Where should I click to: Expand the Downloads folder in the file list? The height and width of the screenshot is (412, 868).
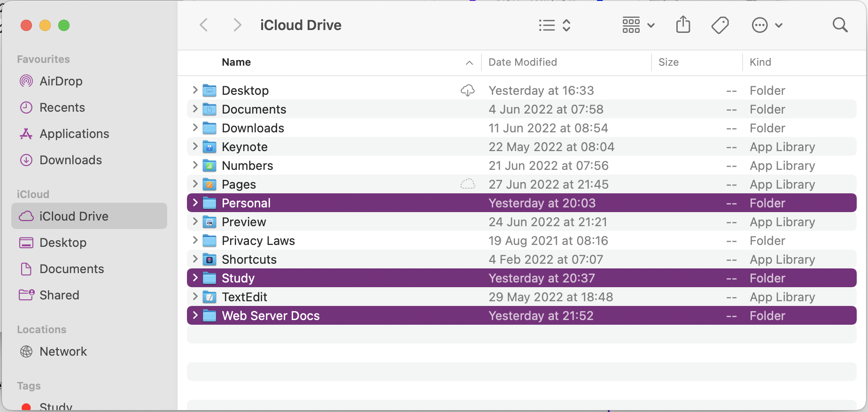[195, 127]
